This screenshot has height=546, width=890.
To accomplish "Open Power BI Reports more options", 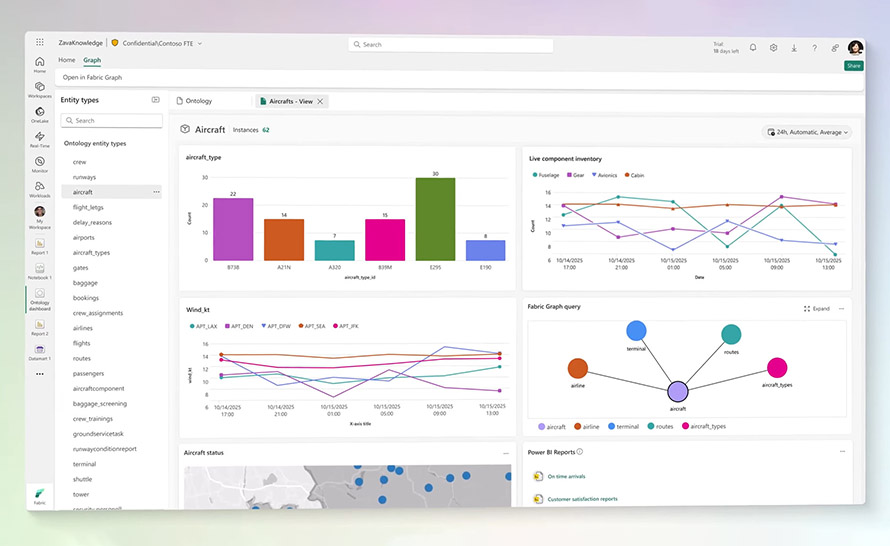I will point(842,452).
